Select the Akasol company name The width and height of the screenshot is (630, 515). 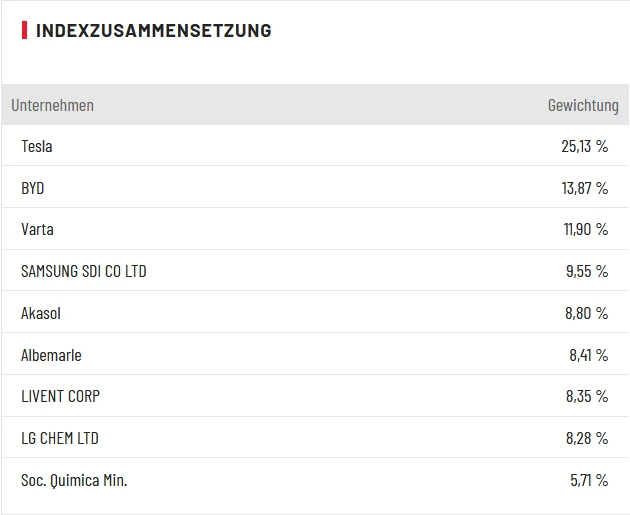[41, 313]
